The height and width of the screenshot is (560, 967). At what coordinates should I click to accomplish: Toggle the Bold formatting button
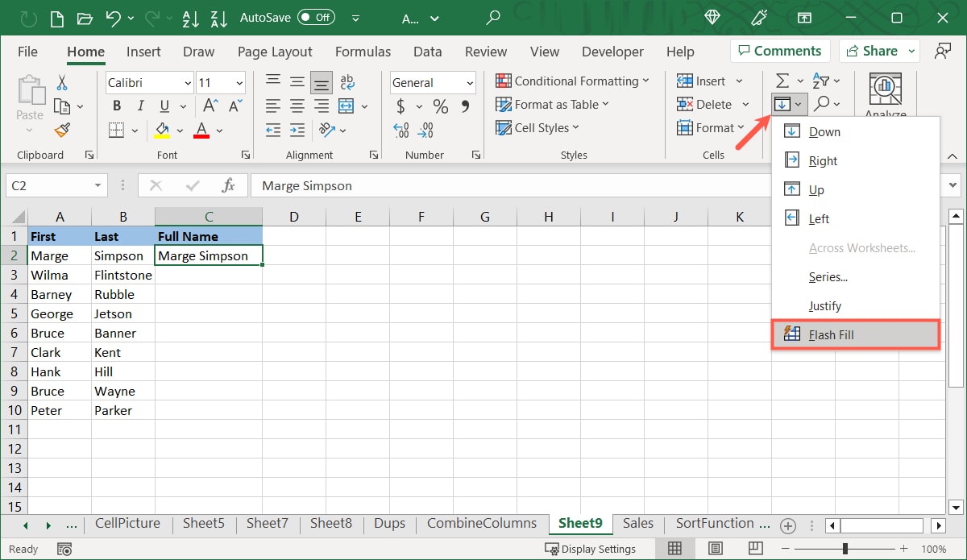click(117, 106)
